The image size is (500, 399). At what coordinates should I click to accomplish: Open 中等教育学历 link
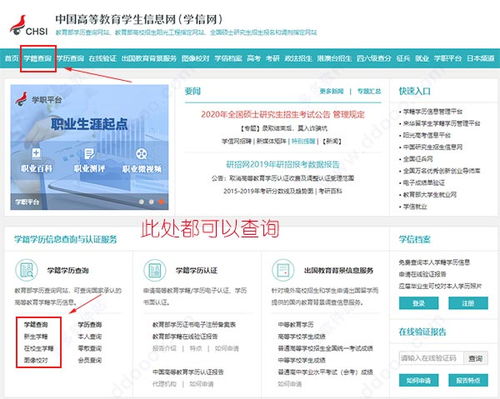(296, 324)
